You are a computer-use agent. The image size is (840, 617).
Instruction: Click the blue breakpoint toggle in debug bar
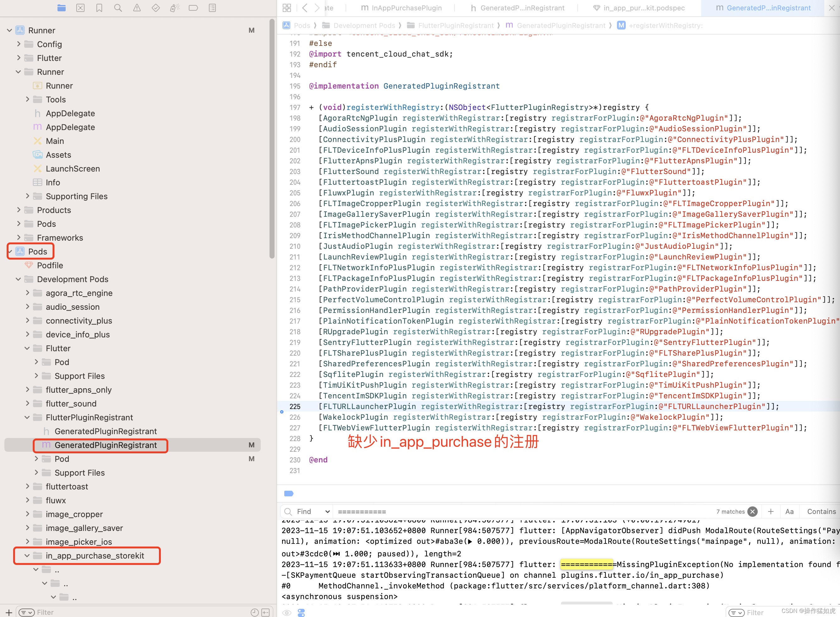(x=289, y=493)
